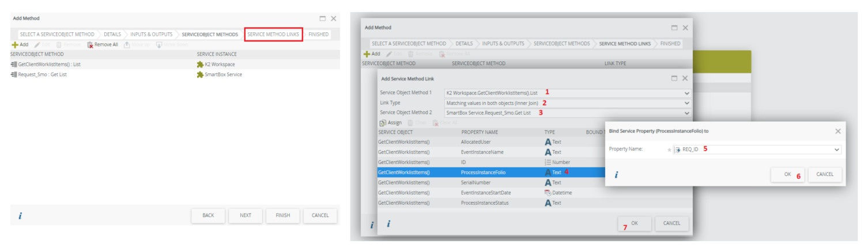The width and height of the screenshot is (868, 251).
Task: Select the GetClientWorklistItems() : List row
Action: pos(50,65)
